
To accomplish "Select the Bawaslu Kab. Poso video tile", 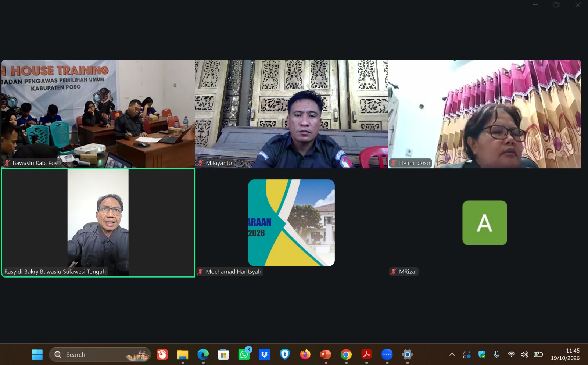I will tap(98, 114).
